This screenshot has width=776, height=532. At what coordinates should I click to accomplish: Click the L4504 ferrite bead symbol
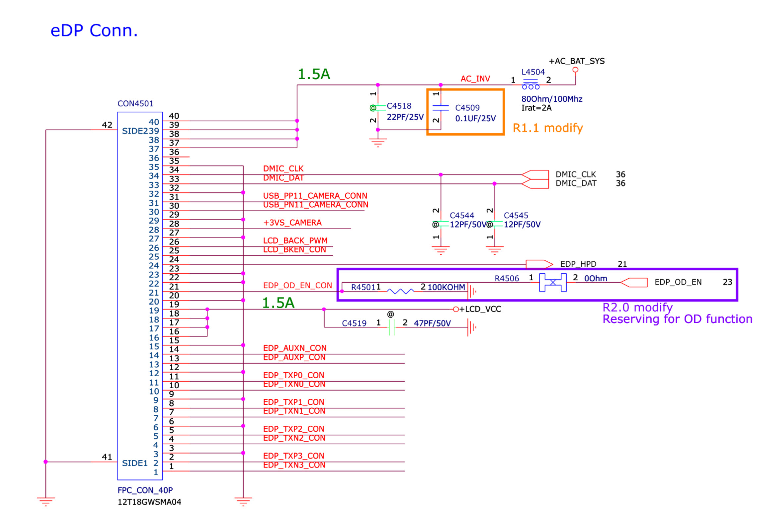click(x=530, y=84)
